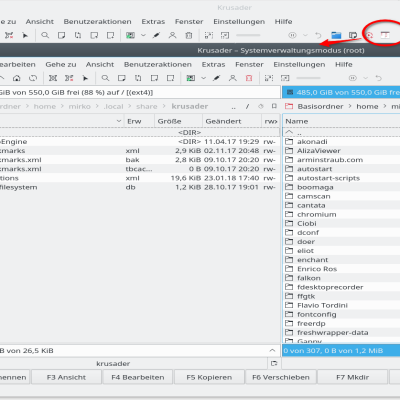The height and width of the screenshot is (400, 400).
Task: Select the fdesktoprecorder folder
Action: (x=341, y=287)
